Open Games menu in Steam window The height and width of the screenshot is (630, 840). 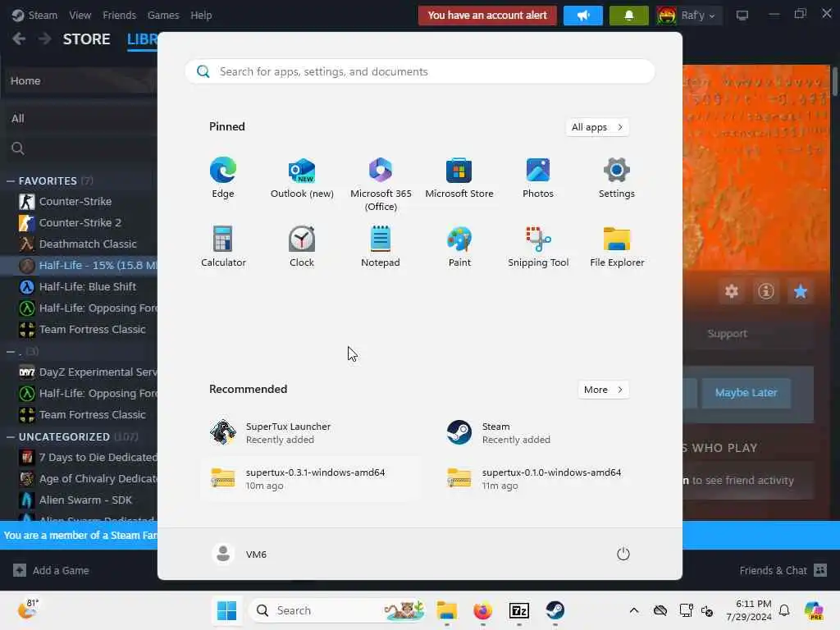pos(163,15)
